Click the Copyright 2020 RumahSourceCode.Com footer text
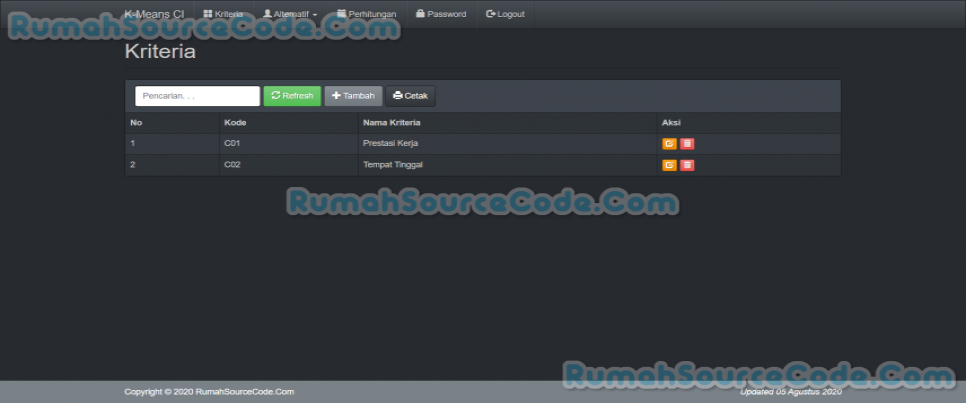This screenshot has width=966, height=403. point(209,392)
